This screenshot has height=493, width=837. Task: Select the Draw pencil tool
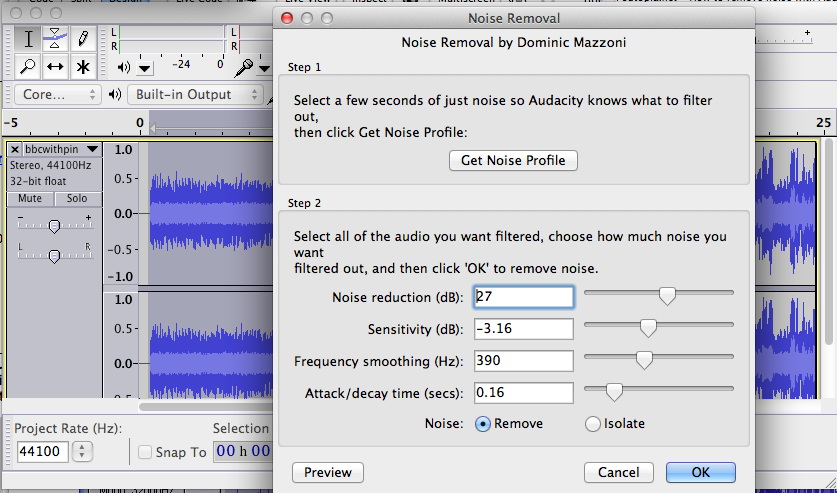[x=83, y=39]
